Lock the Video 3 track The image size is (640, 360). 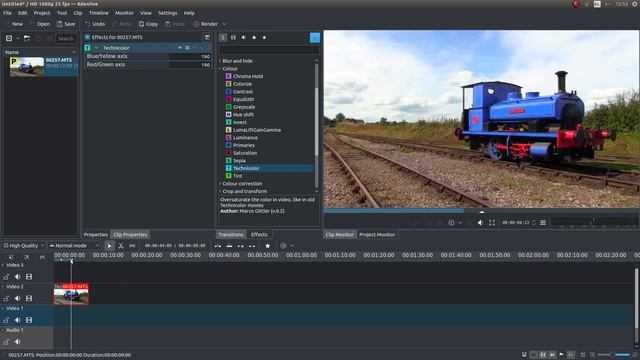[6, 277]
